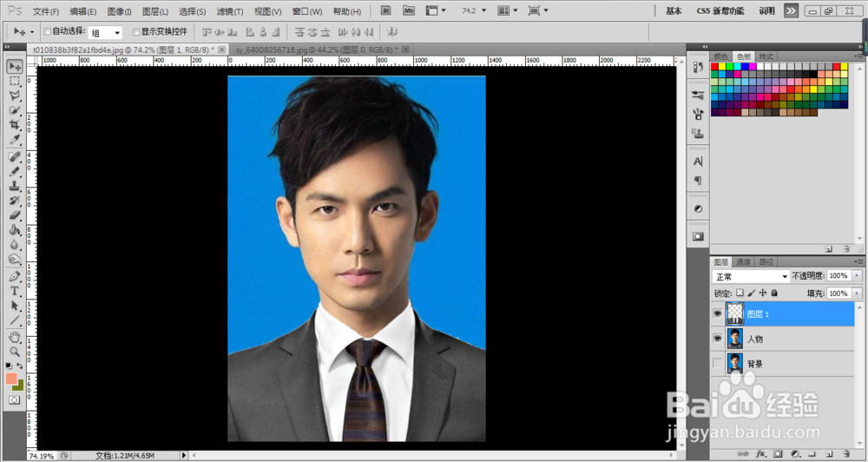Toggle lock position icon
Viewport: 868px width, 462px height.
(x=763, y=293)
